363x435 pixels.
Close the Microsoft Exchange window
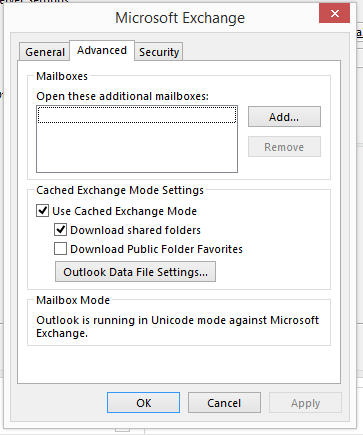click(334, 14)
